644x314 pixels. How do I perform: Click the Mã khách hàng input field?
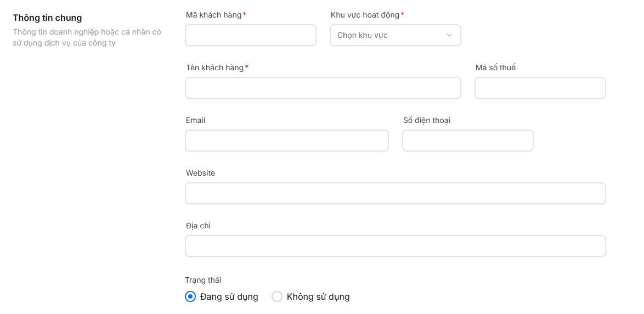(251, 35)
